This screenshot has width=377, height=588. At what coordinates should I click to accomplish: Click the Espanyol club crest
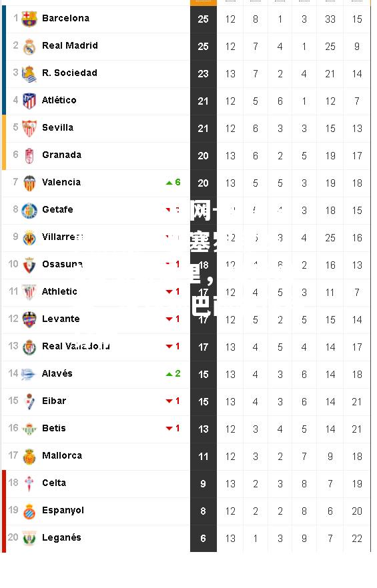click(29, 511)
